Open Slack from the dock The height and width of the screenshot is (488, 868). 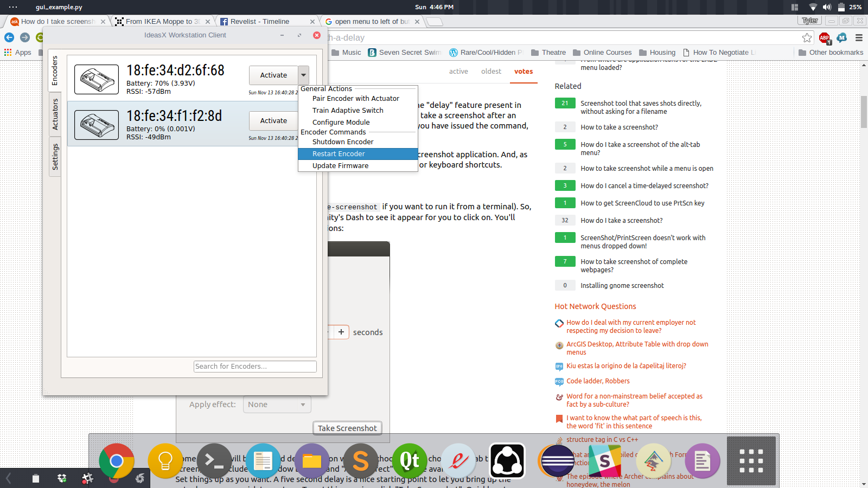coord(605,461)
